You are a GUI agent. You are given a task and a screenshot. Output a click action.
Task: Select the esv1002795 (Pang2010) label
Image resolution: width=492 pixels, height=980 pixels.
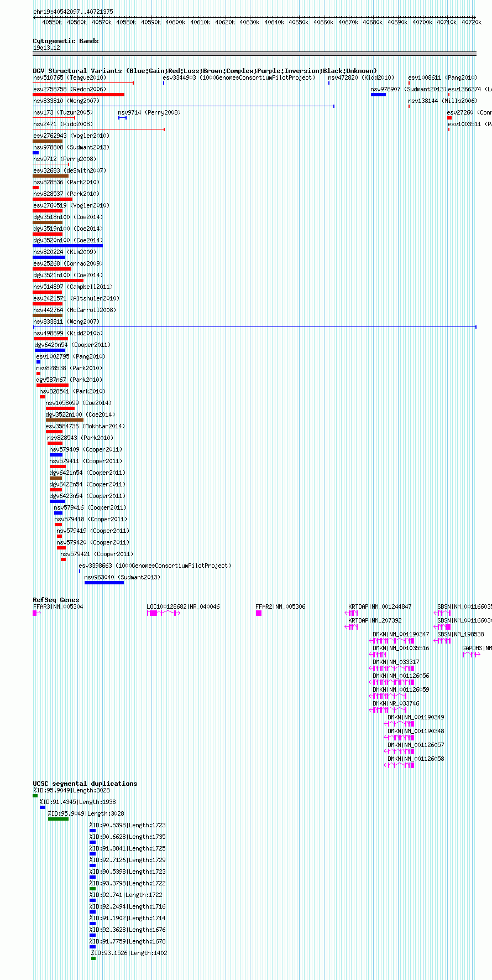pos(71,356)
